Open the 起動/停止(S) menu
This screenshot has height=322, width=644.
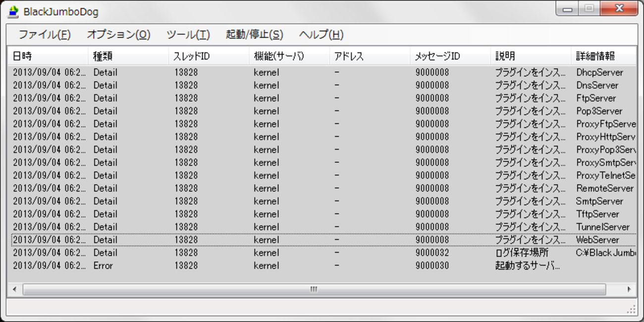pyautogui.click(x=255, y=35)
